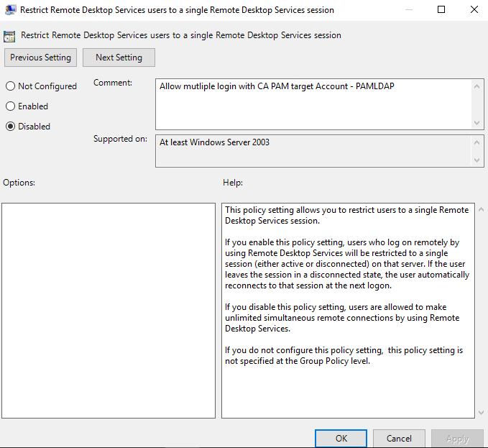Click the Supported on box scroll up arrow

coord(479,142)
